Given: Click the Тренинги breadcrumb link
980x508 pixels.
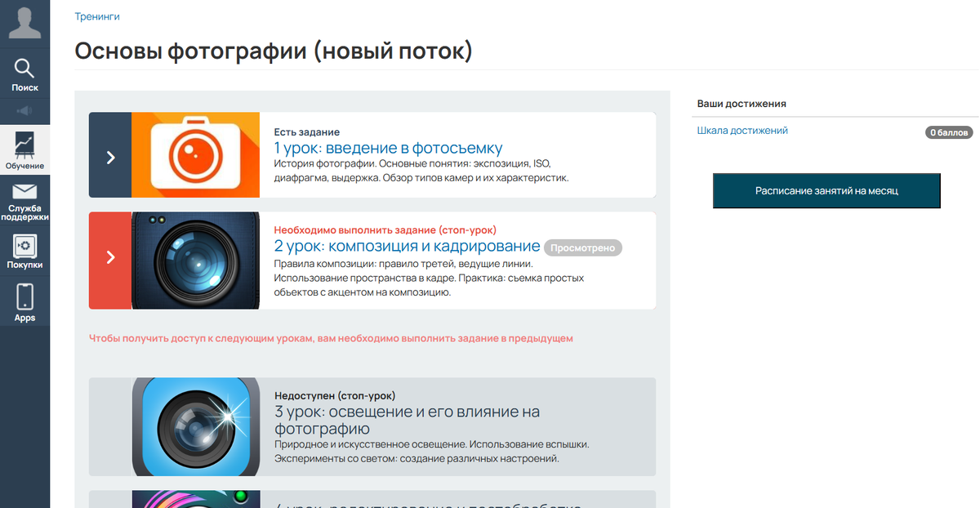Looking at the screenshot, I should tap(97, 16).
